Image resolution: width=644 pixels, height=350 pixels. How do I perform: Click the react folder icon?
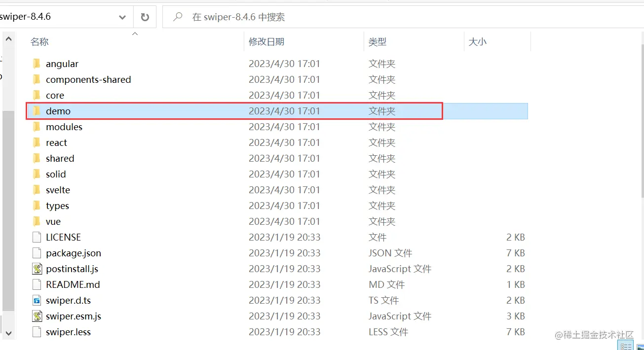[x=37, y=142]
